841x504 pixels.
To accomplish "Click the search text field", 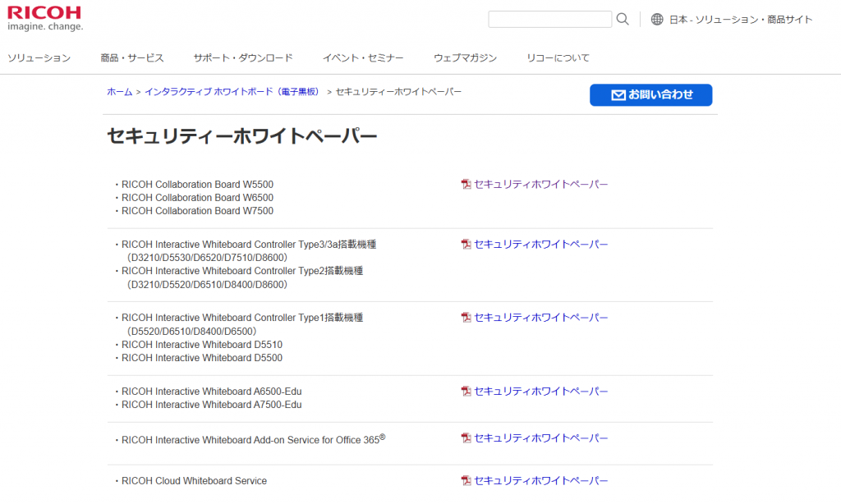I will [549, 19].
